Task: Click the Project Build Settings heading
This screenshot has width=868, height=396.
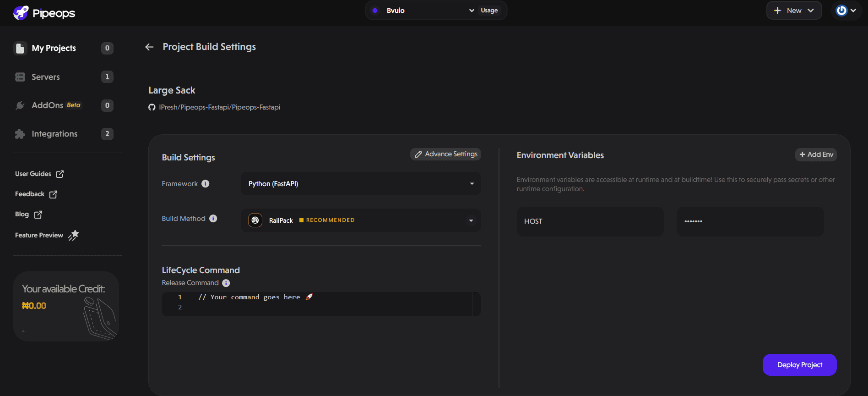Action: tap(209, 47)
